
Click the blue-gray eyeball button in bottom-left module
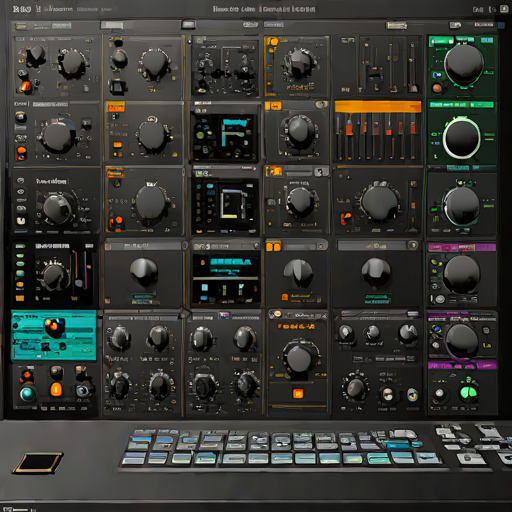[x=83, y=390]
